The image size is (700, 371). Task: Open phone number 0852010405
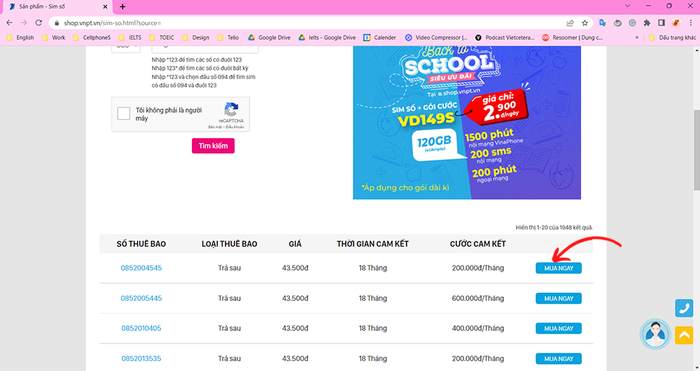coord(141,328)
